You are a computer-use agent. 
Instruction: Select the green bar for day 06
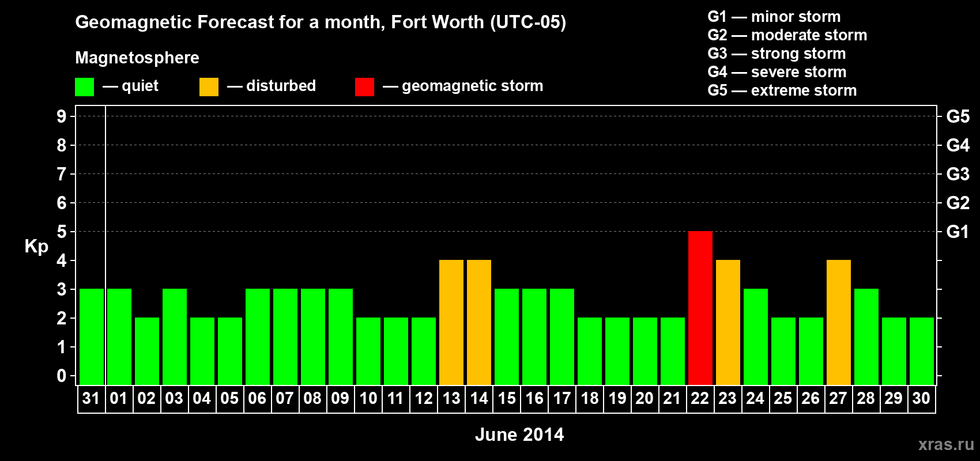pyautogui.click(x=258, y=337)
